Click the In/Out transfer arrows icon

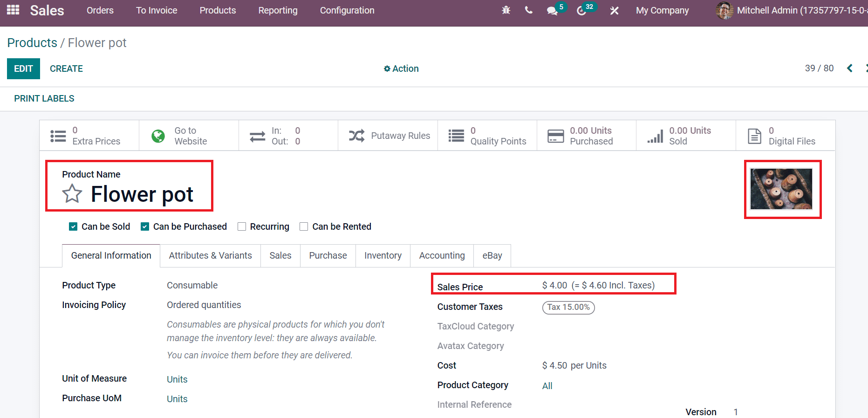tap(257, 136)
